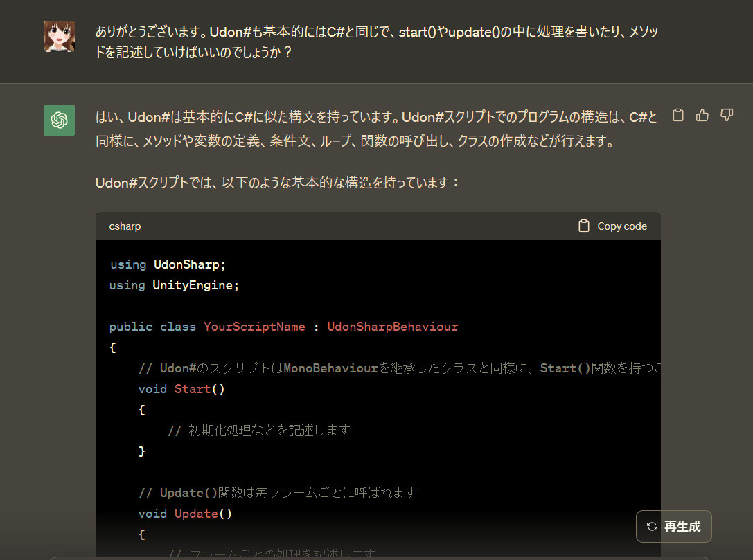Click the line 'using UdonSharp;'

tap(168, 264)
